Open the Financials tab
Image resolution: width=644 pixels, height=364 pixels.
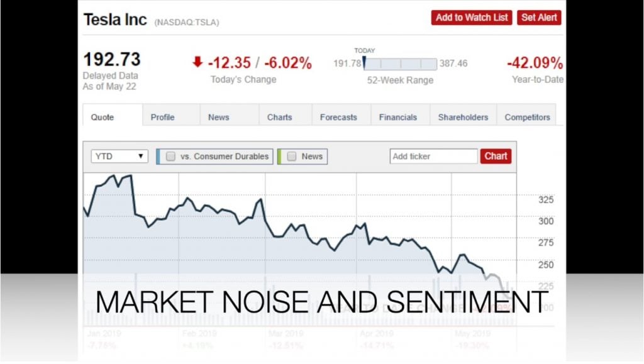(397, 117)
